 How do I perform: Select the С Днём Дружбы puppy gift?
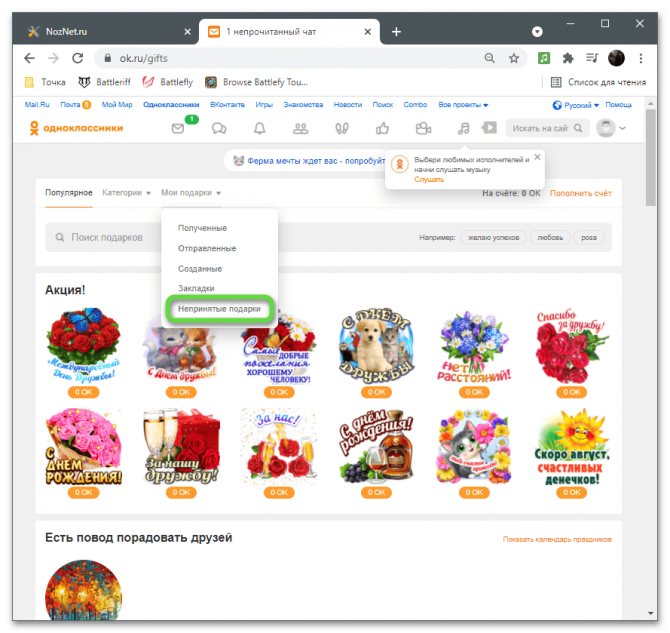[x=376, y=345]
